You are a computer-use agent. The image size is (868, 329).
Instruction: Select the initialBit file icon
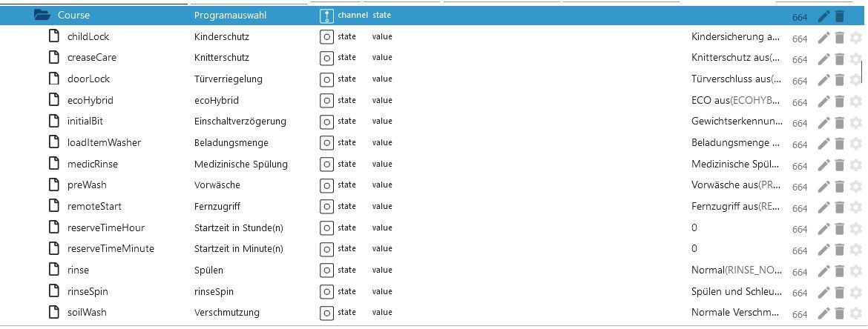pyautogui.click(x=53, y=121)
